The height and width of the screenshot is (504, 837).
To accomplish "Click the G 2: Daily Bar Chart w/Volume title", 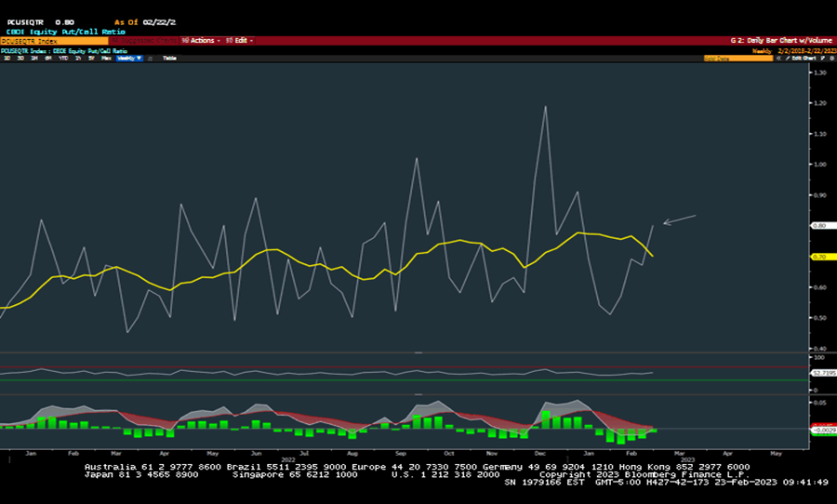I will click(781, 41).
